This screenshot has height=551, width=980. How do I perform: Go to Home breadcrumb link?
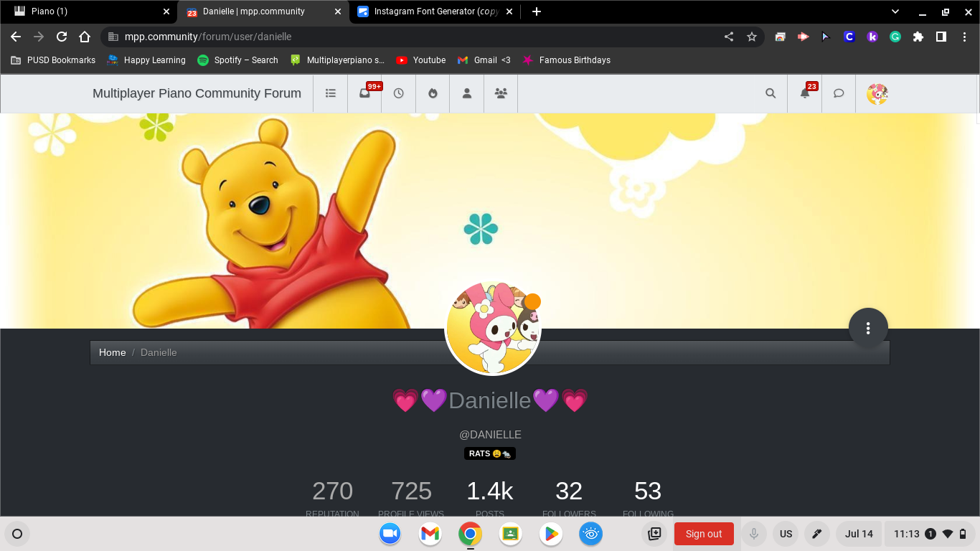click(112, 352)
